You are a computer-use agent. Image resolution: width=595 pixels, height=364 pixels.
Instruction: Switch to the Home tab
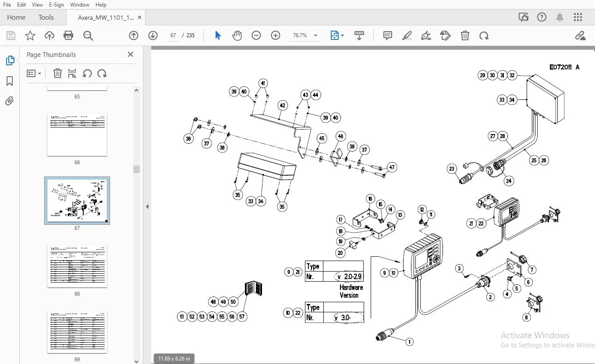[x=16, y=17]
